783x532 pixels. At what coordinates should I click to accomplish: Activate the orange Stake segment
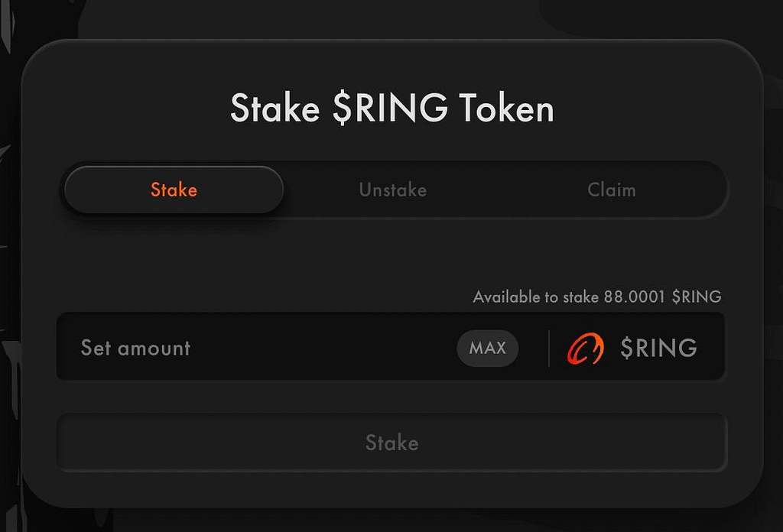click(174, 190)
